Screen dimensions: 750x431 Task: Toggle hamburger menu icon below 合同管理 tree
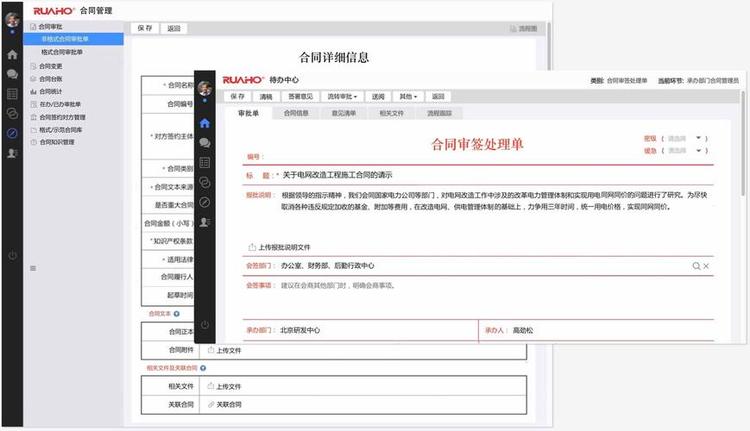(x=33, y=268)
